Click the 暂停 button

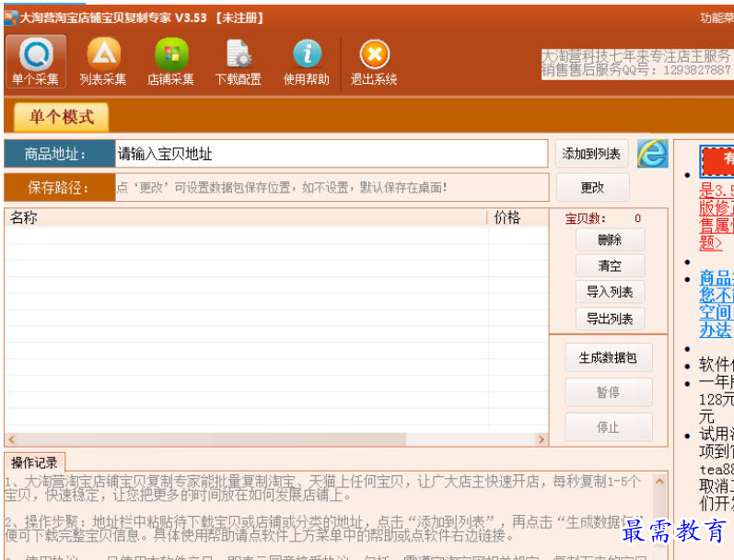coord(608,391)
